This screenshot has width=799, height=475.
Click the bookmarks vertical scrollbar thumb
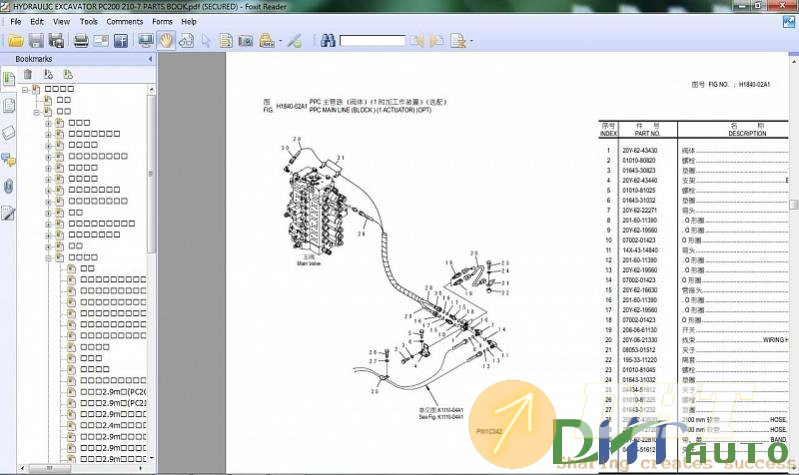click(151, 173)
